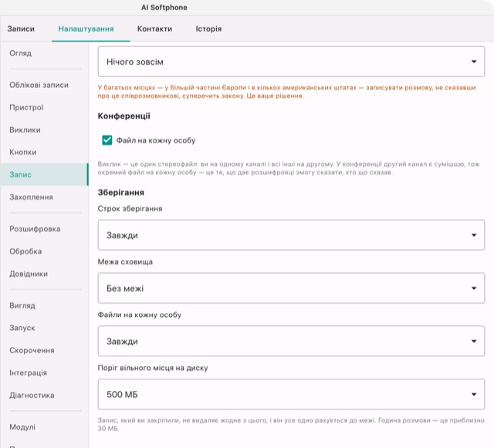Select the Налаштування tab
Screen dimensions: 494x448
(x=86, y=29)
